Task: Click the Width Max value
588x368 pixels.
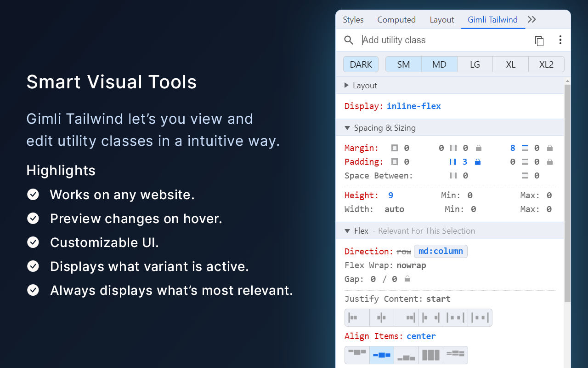Action: (549, 209)
